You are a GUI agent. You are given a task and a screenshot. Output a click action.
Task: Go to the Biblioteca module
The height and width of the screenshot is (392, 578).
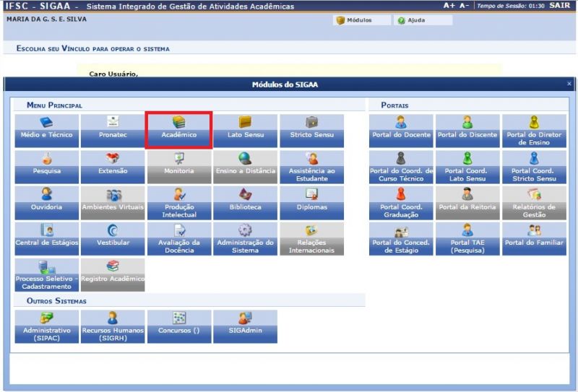tap(245, 203)
